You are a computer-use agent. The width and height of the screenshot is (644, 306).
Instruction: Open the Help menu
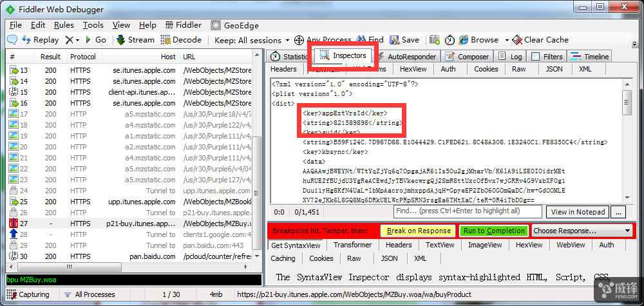click(147, 25)
